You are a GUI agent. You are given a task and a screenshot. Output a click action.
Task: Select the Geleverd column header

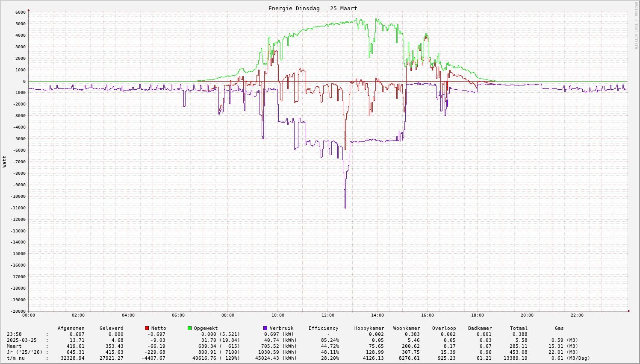(x=111, y=328)
